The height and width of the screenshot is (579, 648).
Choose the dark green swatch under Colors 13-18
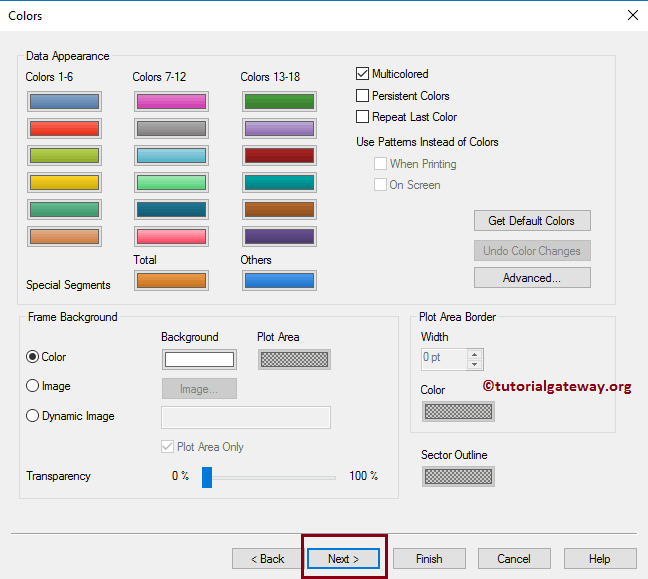[279, 102]
